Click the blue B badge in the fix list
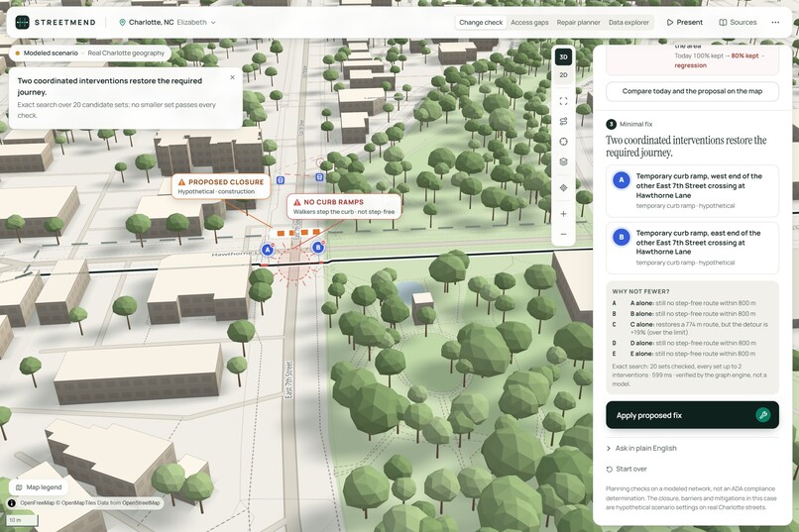 [x=622, y=237]
